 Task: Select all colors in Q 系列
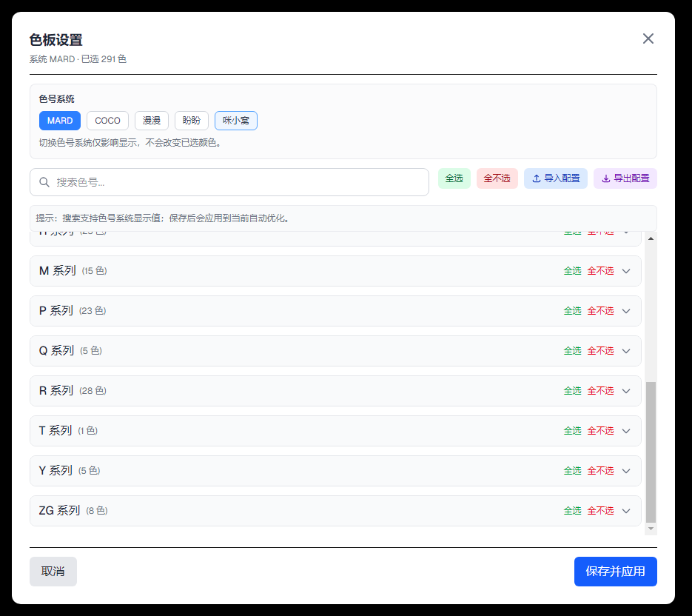[x=572, y=351]
